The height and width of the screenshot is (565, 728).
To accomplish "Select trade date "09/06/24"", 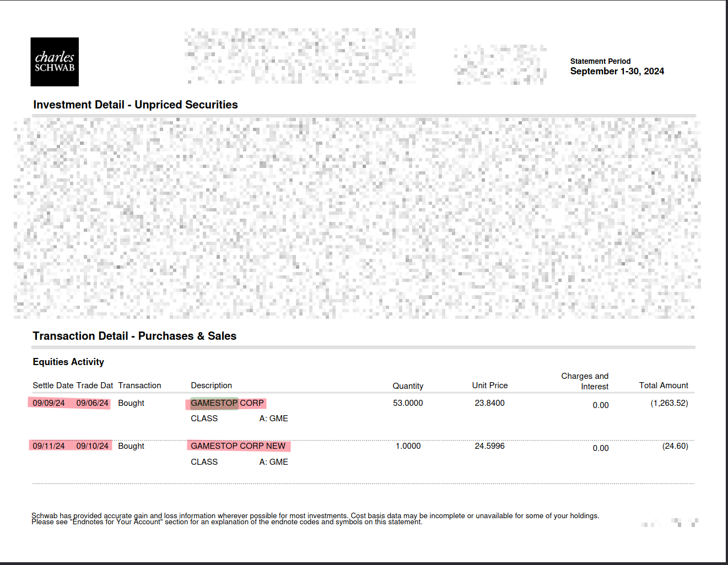I will 93,403.
